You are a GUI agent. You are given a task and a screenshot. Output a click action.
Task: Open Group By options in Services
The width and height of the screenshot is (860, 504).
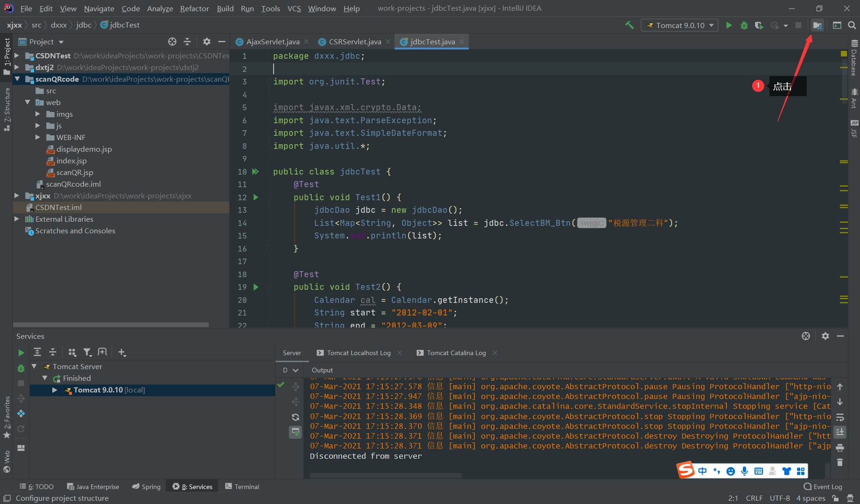[x=72, y=352]
